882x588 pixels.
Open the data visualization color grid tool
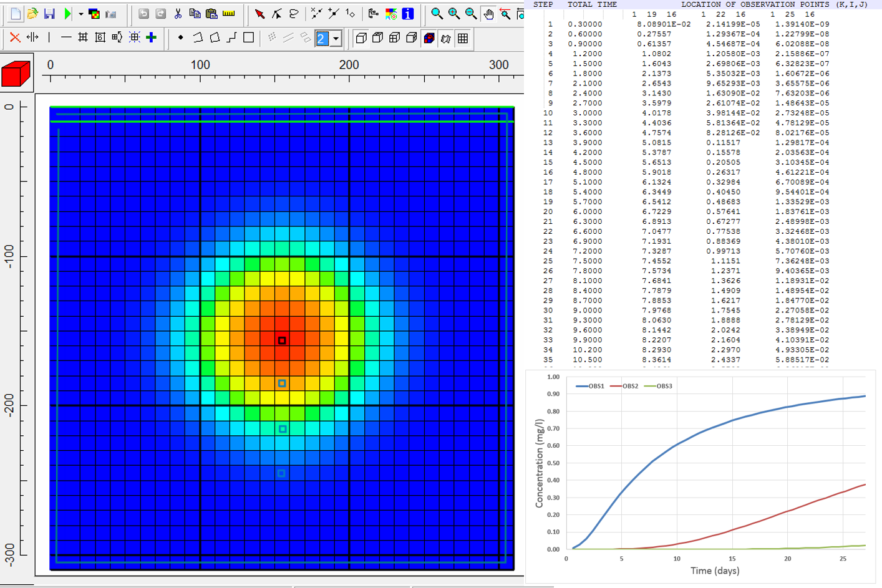click(94, 14)
